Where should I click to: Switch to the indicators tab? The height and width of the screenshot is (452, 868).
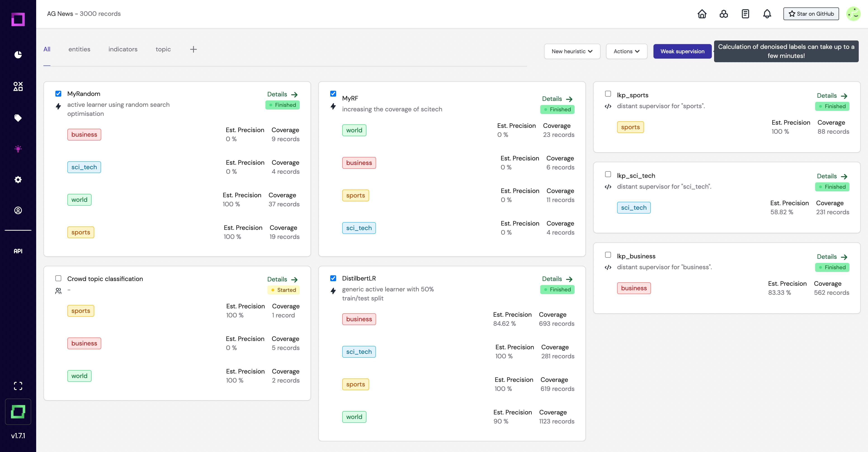click(x=123, y=49)
